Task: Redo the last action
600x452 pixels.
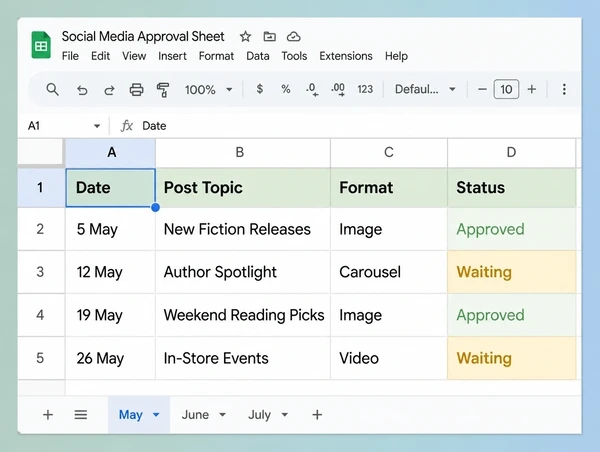Action: [x=109, y=90]
